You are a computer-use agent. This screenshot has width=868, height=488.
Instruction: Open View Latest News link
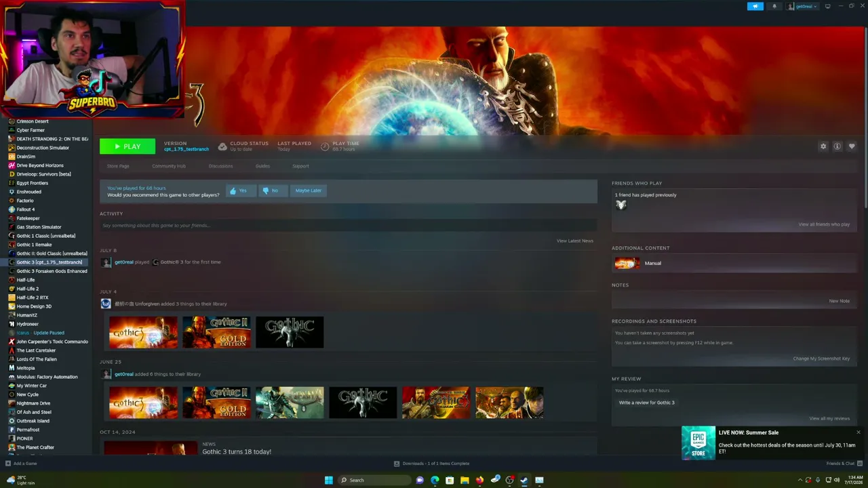(x=575, y=241)
